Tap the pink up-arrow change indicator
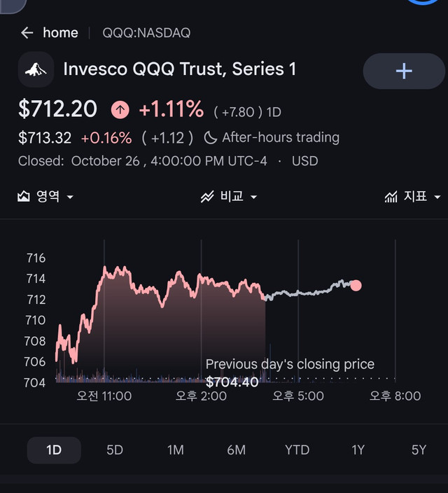448x493 pixels. coord(120,110)
